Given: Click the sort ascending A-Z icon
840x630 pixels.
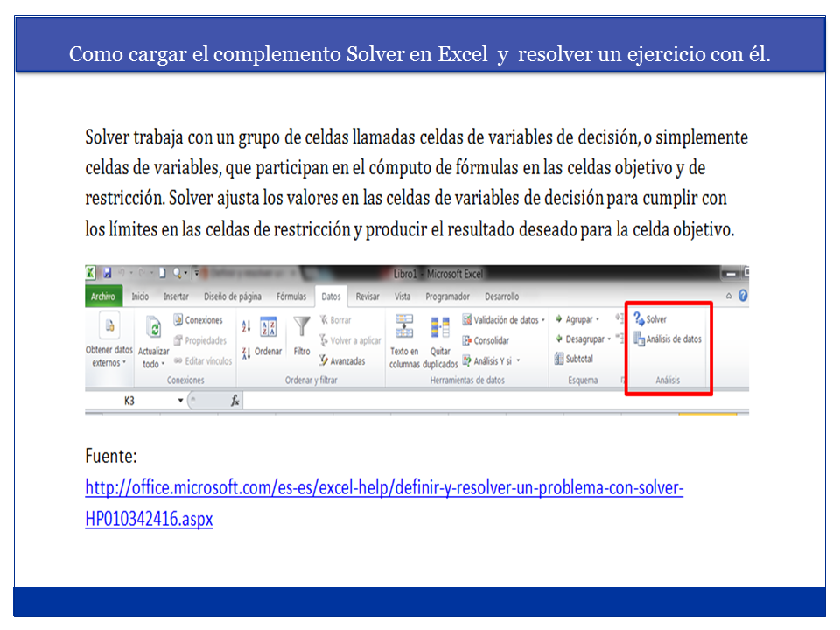Looking at the screenshot, I should tap(246, 325).
